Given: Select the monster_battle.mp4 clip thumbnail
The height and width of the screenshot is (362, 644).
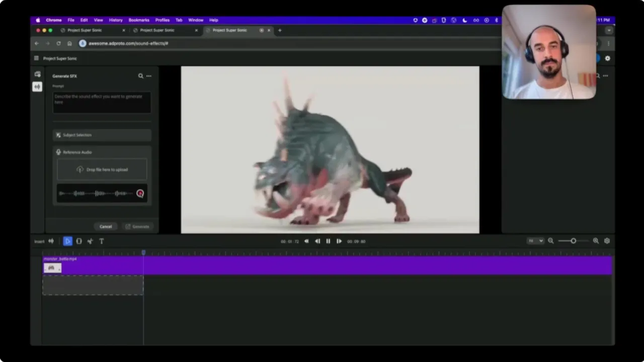Looking at the screenshot, I should click(x=52, y=268).
